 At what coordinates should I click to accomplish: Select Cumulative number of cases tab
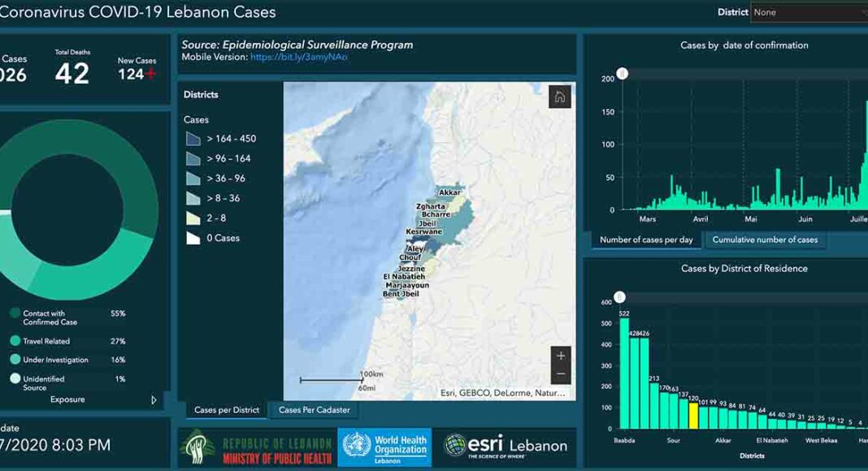pyautogui.click(x=765, y=240)
